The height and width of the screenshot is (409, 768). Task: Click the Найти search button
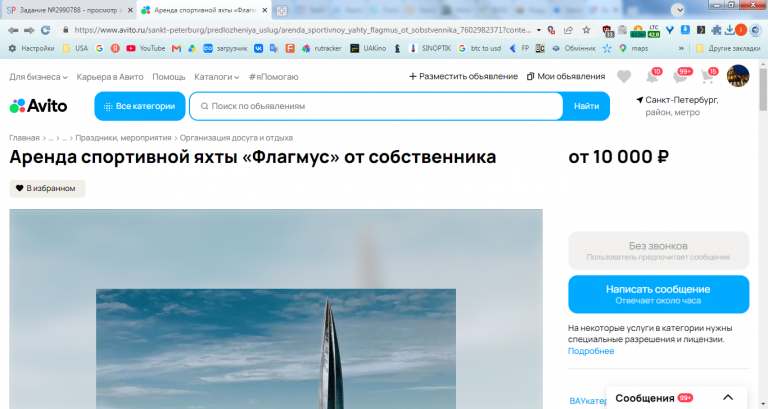pos(586,106)
